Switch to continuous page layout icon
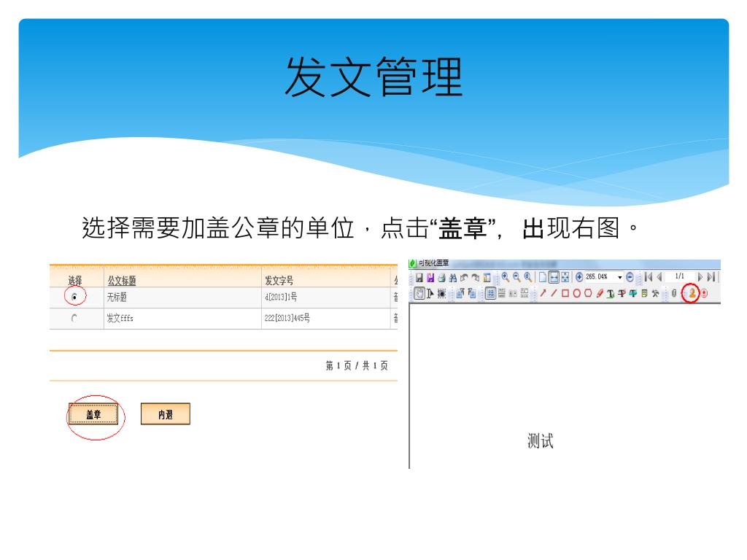747x560 pixels. coord(502,293)
